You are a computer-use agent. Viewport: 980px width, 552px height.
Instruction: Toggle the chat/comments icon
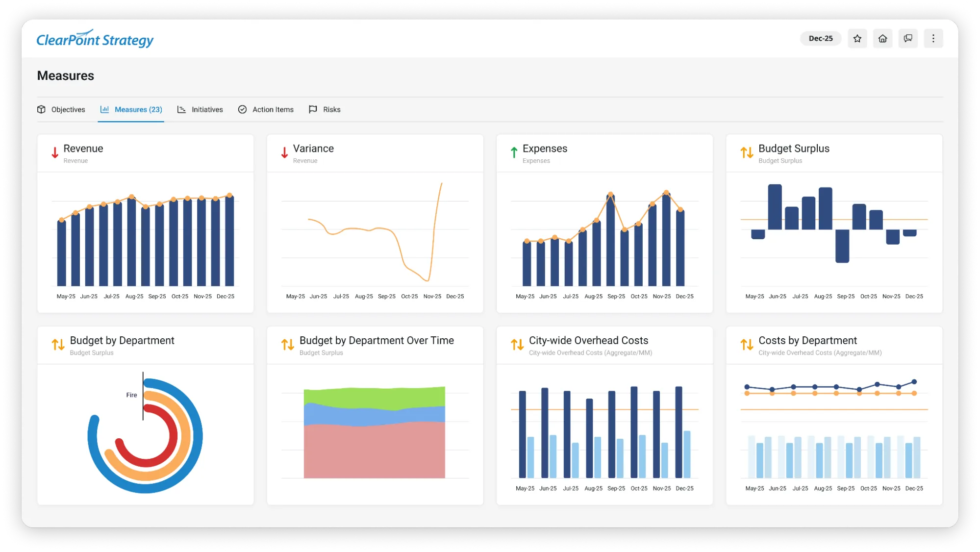[x=908, y=38]
